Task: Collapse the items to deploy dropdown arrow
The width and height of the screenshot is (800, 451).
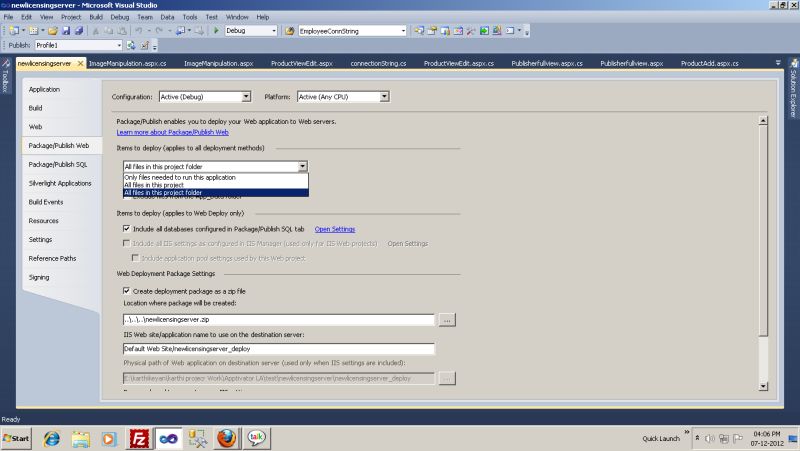Action: (x=303, y=166)
